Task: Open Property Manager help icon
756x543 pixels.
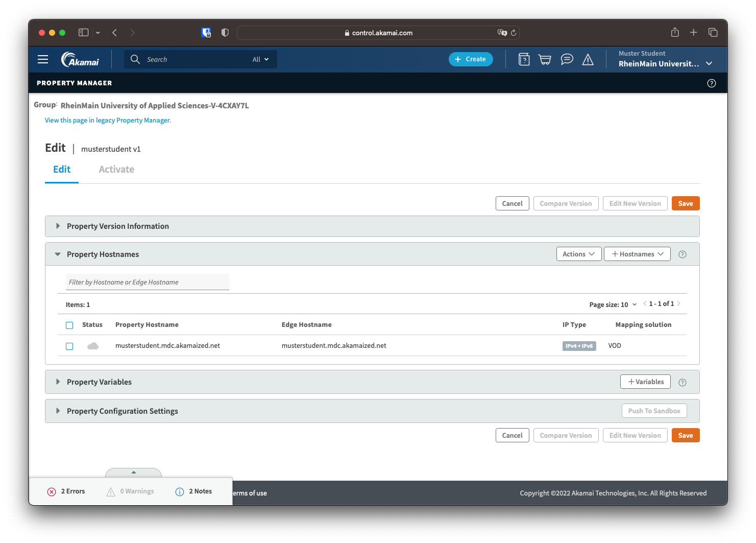Action: tap(712, 83)
